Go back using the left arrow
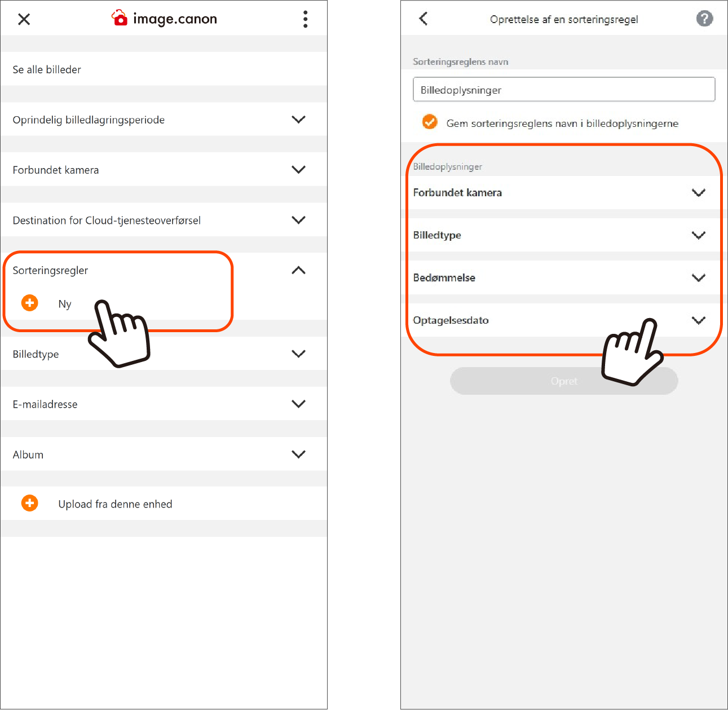This screenshot has height=710, width=728. 423,19
